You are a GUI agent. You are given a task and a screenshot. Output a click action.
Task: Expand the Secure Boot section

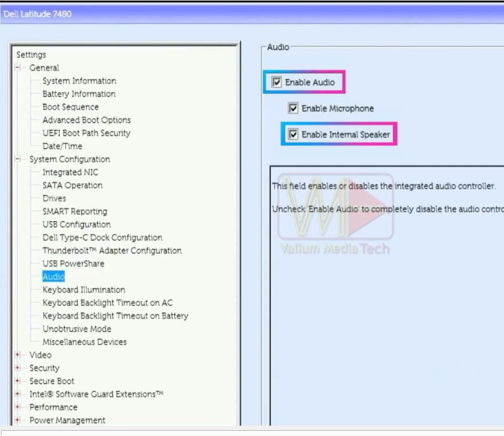click(17, 381)
